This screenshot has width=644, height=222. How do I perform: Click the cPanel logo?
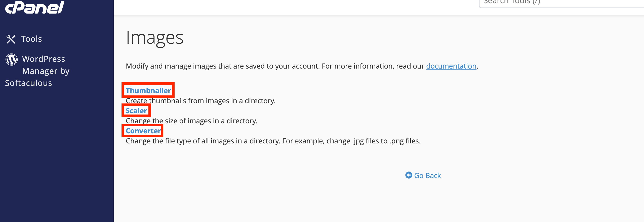coord(35,7)
